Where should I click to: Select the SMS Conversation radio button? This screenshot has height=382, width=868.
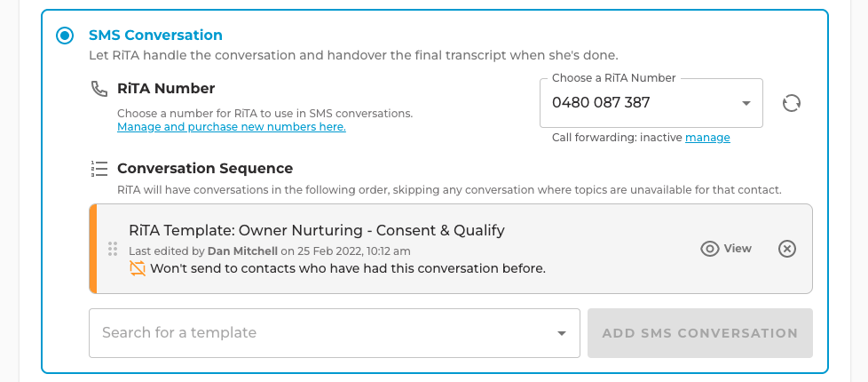[65, 36]
